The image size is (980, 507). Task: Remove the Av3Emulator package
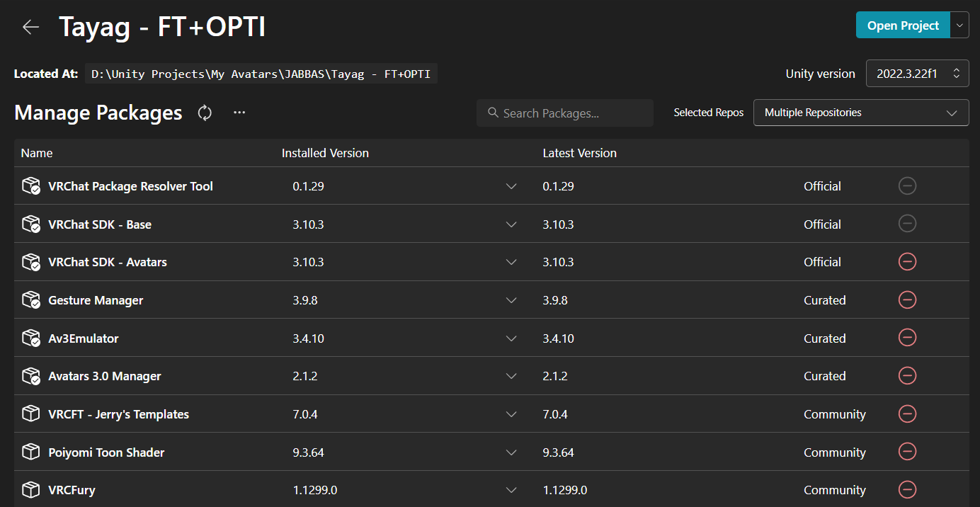click(x=907, y=338)
